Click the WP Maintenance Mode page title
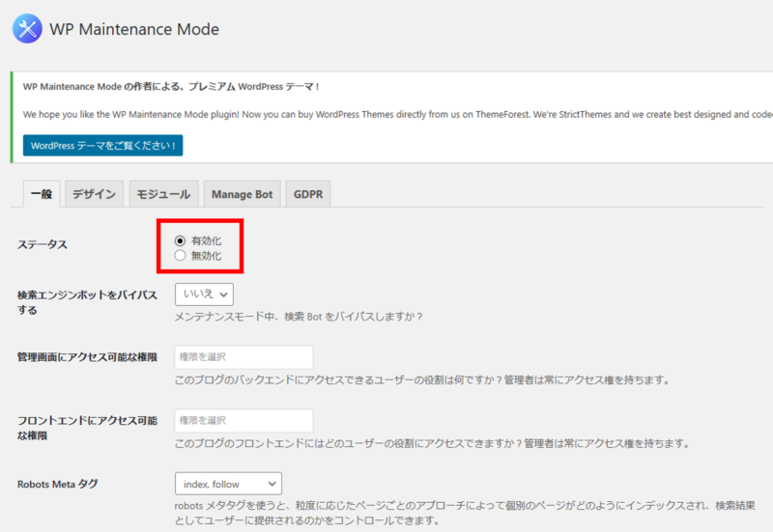This screenshot has height=532, width=773. (x=134, y=29)
